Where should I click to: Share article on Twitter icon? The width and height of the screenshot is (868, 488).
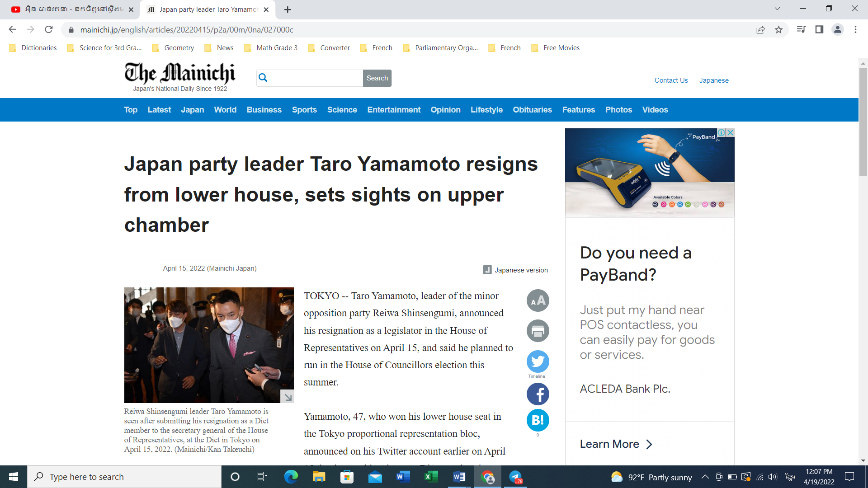538,361
